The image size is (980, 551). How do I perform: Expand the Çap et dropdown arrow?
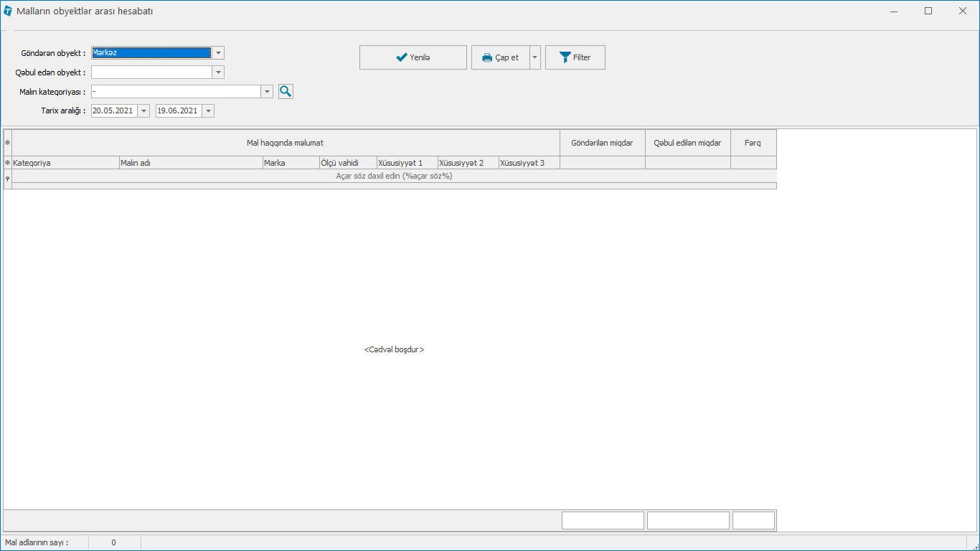(x=535, y=57)
